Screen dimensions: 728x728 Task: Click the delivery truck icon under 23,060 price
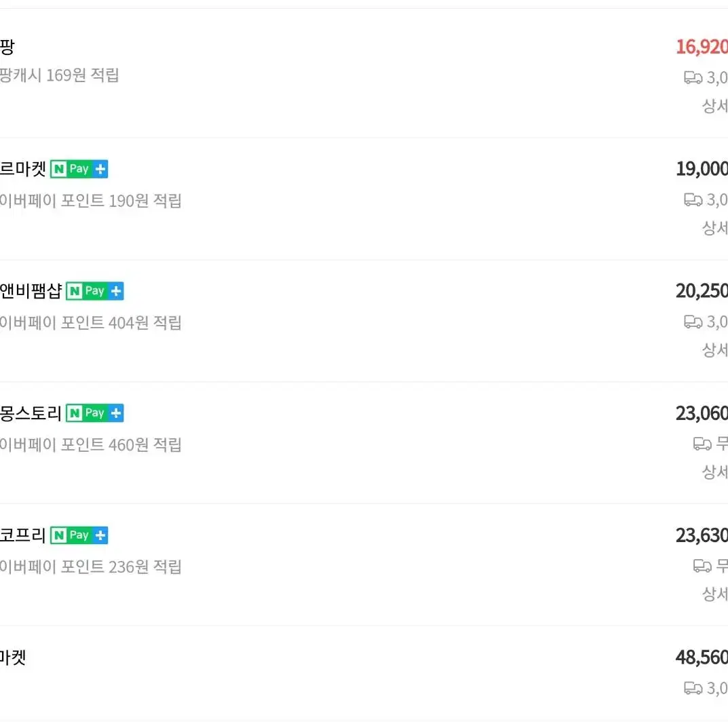point(702,444)
